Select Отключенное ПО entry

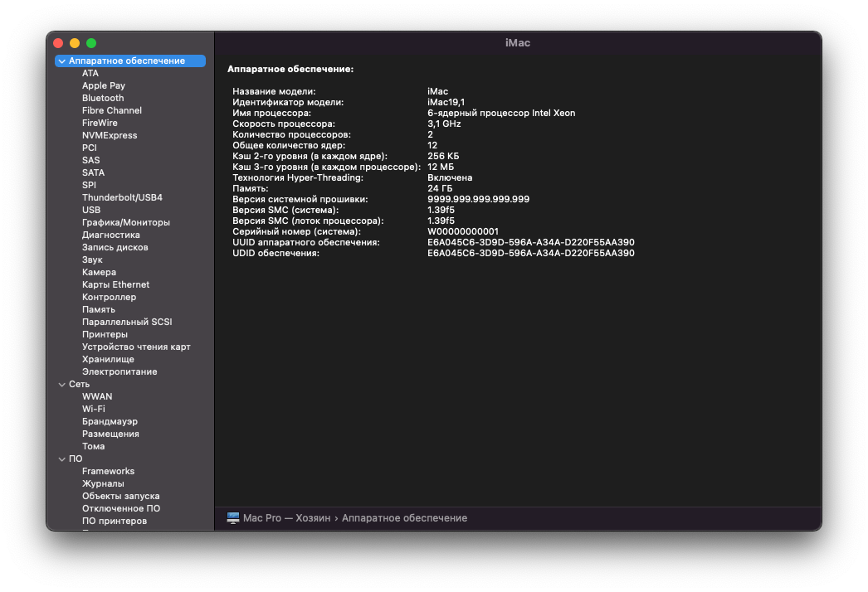(x=121, y=509)
